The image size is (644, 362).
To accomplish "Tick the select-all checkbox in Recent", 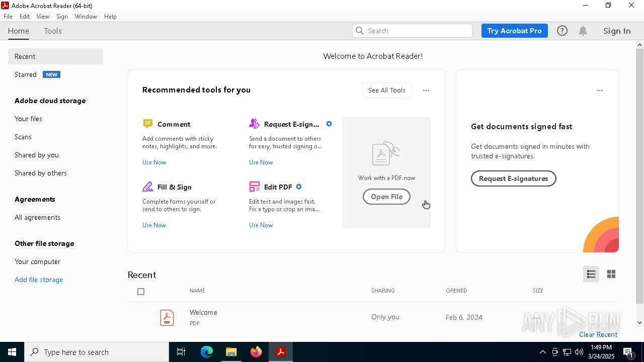I will 141,292.
